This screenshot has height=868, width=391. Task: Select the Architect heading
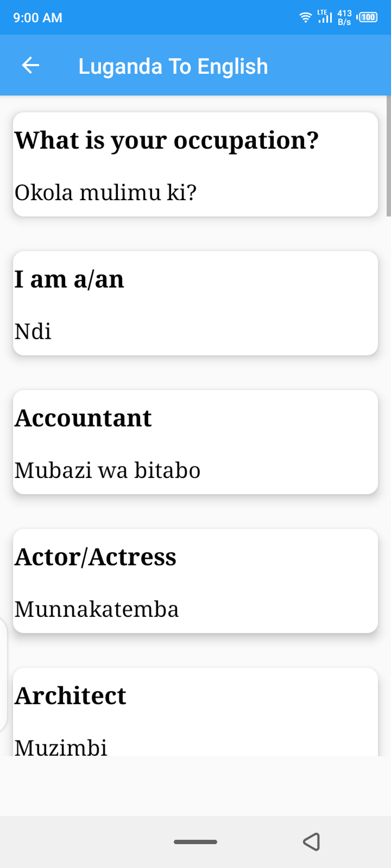pyautogui.click(x=71, y=695)
